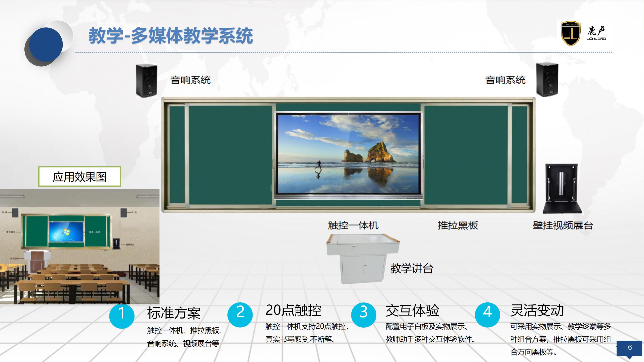Click the slide title 教学-多媒体教学系统
This screenshot has width=644, height=362.
[171, 36]
